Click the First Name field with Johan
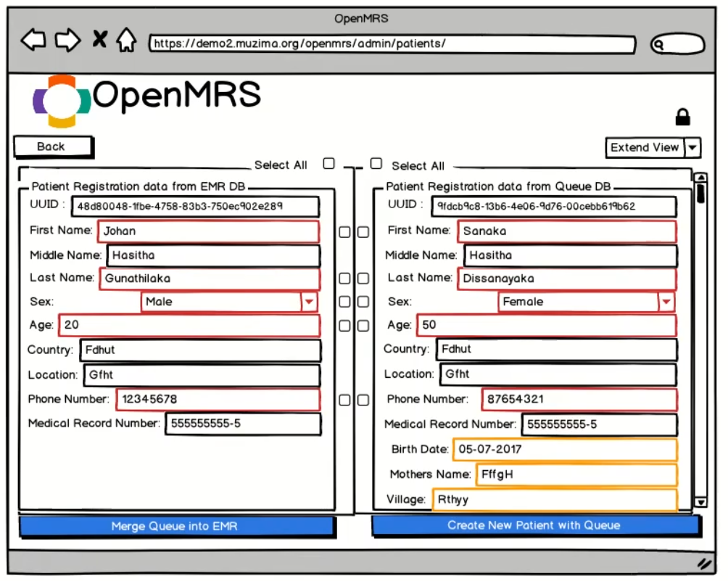Image resolution: width=728 pixels, height=581 pixels. coord(208,231)
